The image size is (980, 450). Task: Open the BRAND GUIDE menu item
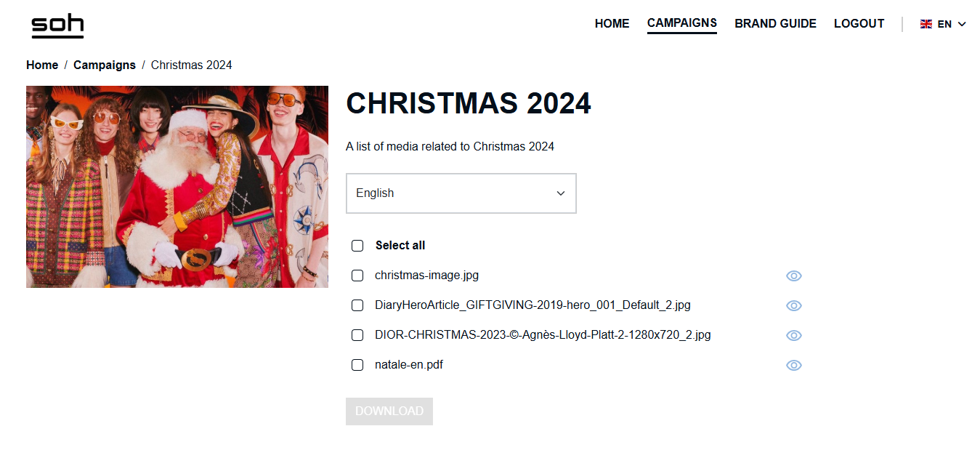pos(775,24)
